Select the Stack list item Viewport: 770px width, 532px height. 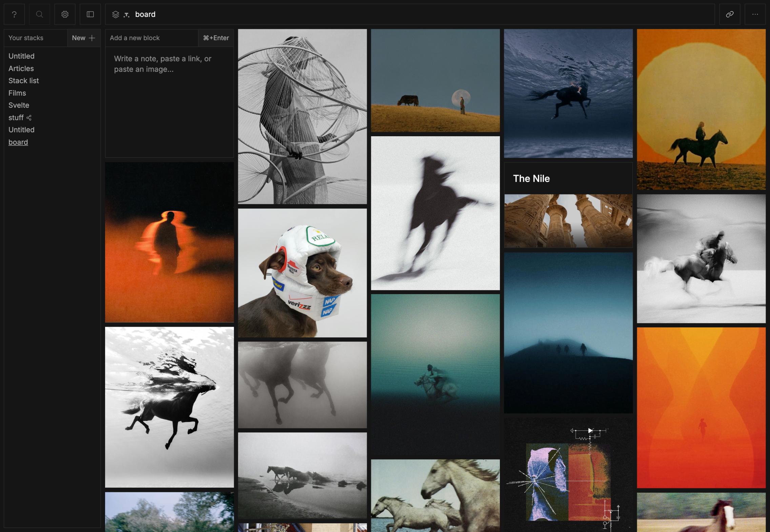pos(23,81)
